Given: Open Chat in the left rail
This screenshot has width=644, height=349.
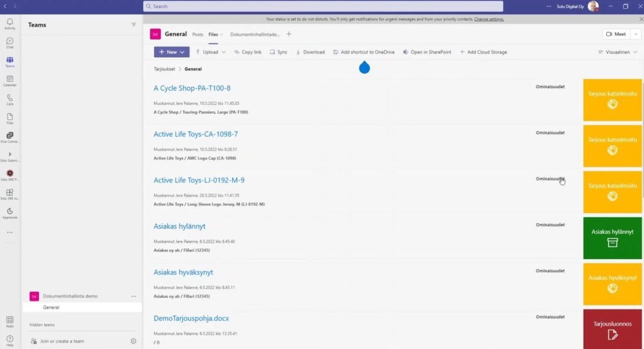Looking at the screenshot, I should click(9, 42).
